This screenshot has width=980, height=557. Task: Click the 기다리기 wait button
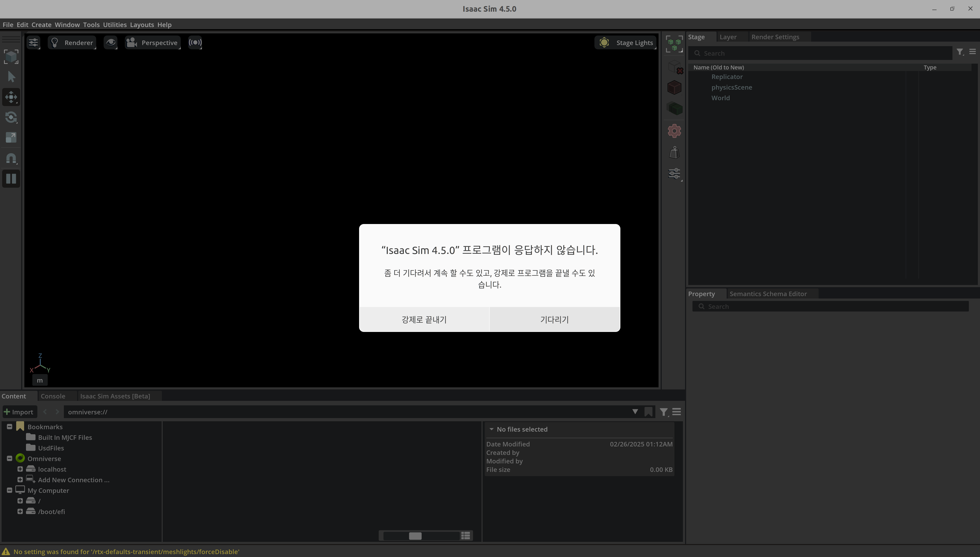(555, 319)
